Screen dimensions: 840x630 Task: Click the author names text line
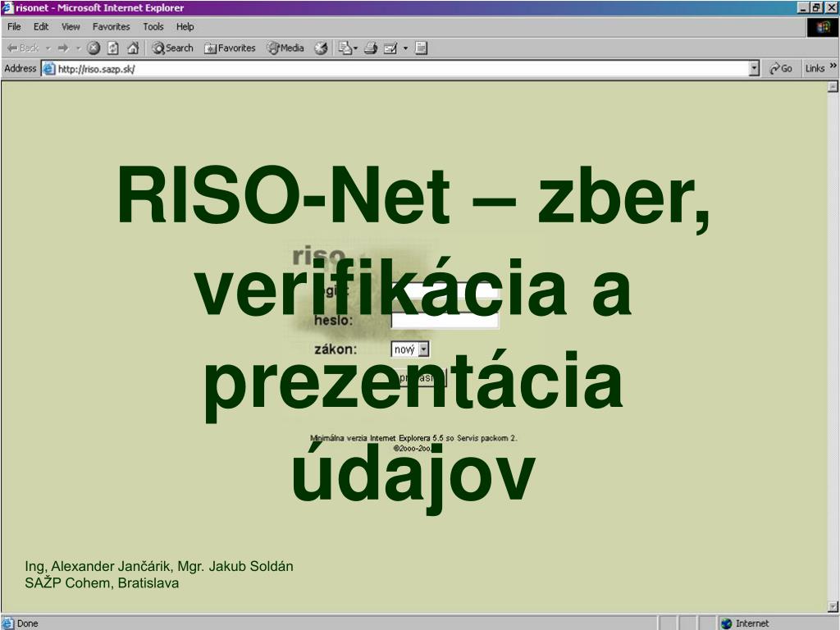(x=159, y=566)
